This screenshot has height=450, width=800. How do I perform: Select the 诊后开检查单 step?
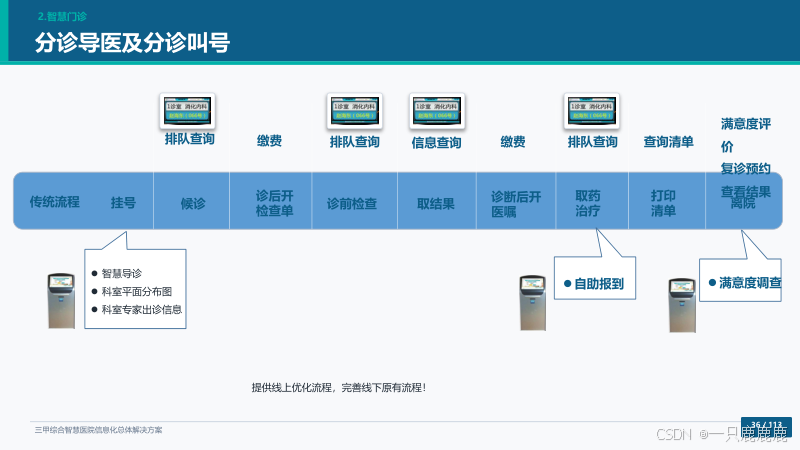(274, 203)
